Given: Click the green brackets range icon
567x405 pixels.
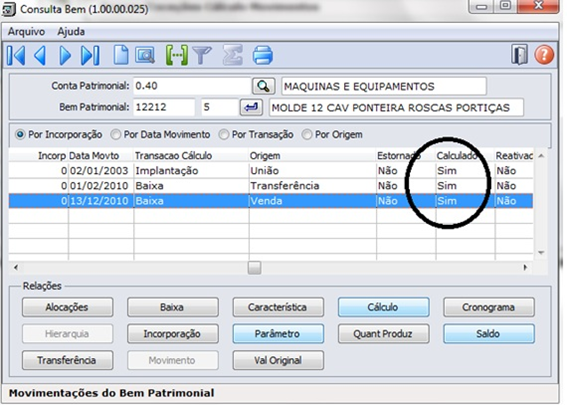Looking at the screenshot, I should [x=176, y=55].
